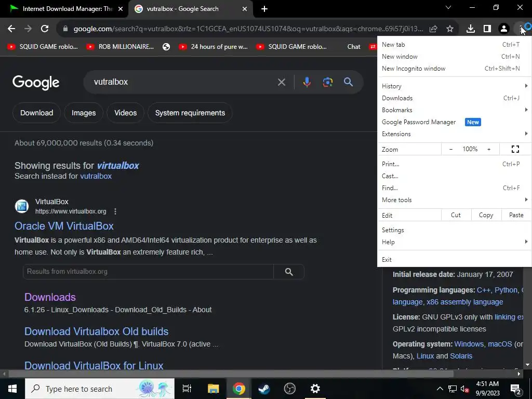Open the Oracle VM VirtualBox result
This screenshot has height=399, width=532.
(x=64, y=226)
